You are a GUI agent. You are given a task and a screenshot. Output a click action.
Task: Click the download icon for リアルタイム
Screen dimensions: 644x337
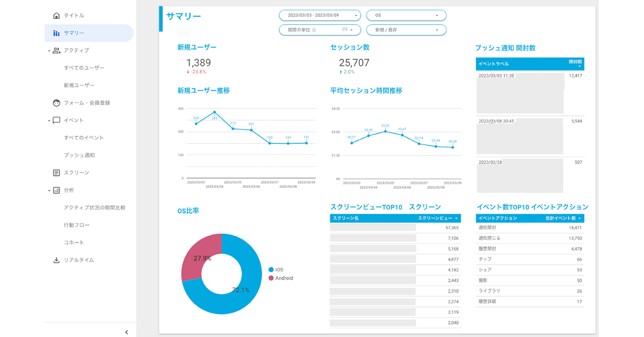pos(56,260)
